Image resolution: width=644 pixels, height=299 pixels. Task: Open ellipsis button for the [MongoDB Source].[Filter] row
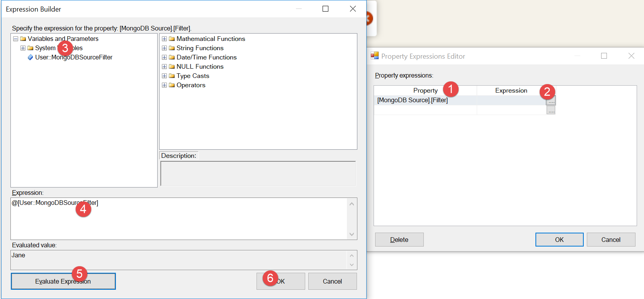point(551,101)
